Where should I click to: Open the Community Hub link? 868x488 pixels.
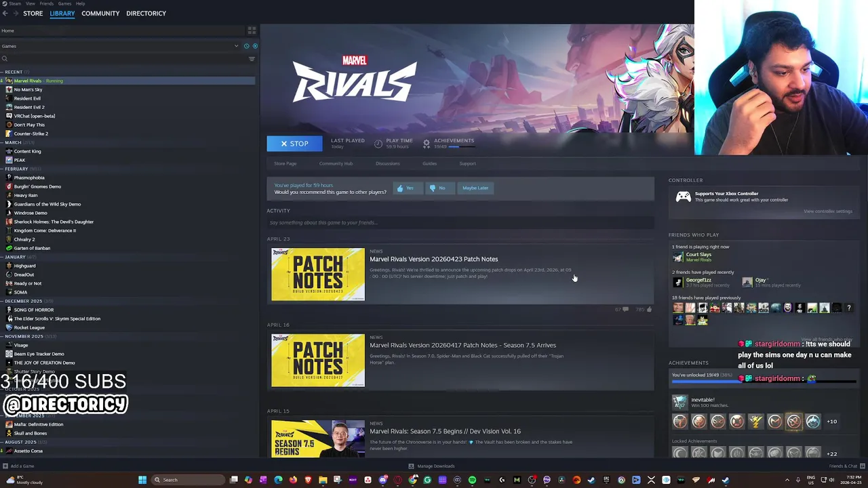[x=336, y=163]
